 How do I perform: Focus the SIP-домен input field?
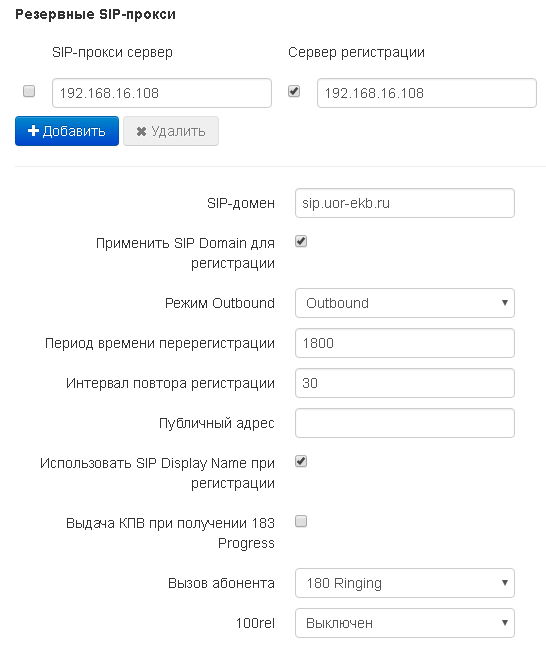click(405, 203)
